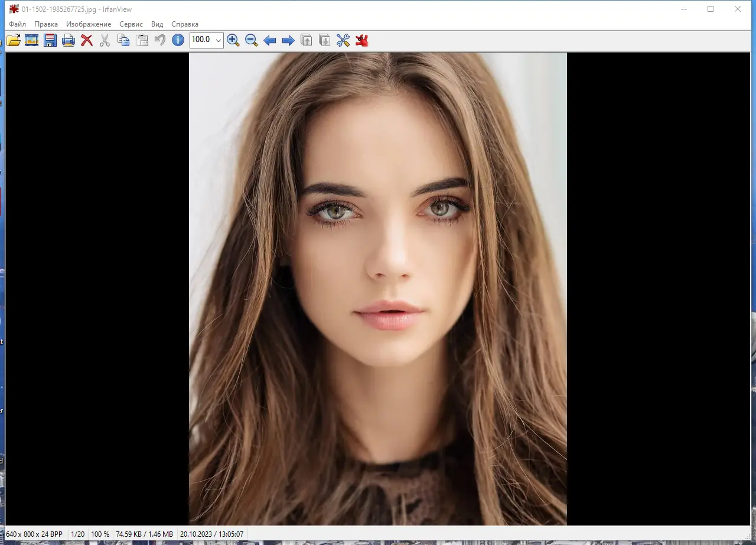Open the Справка menu
756x545 pixels.
[185, 24]
